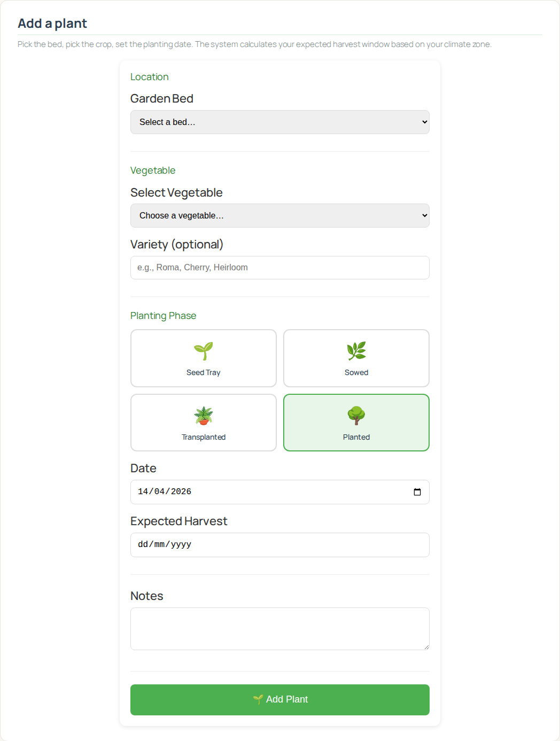The height and width of the screenshot is (741, 560).
Task: Switch planting phase to Sowed
Action: point(356,358)
